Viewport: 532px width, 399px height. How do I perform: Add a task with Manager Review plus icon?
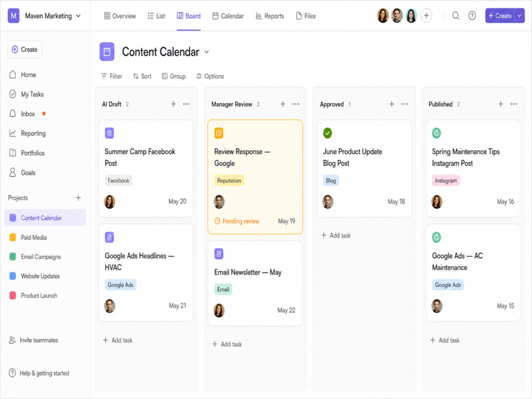pyautogui.click(x=283, y=104)
